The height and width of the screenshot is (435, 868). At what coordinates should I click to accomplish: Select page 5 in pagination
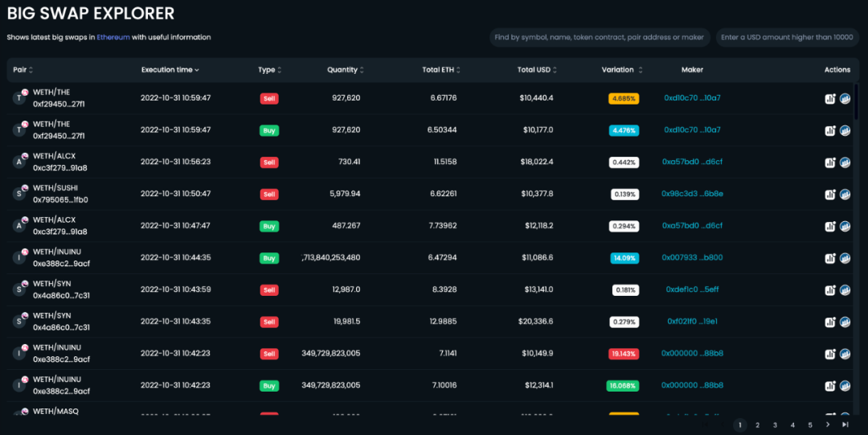(810, 425)
